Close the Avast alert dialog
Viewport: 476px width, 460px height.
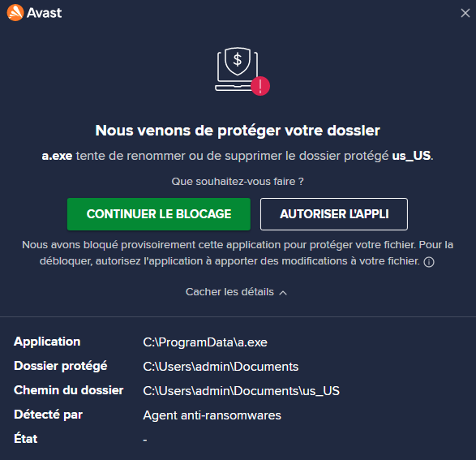pos(465,13)
